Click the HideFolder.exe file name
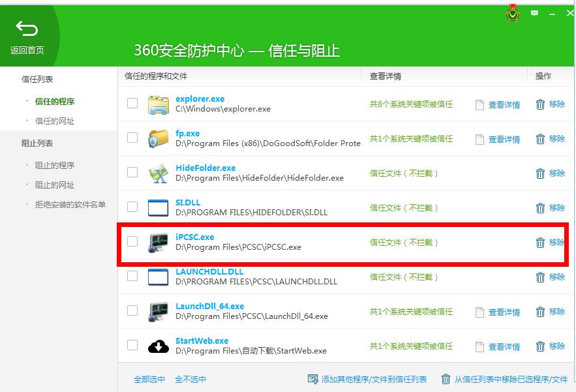The image size is (576, 392). tap(205, 168)
